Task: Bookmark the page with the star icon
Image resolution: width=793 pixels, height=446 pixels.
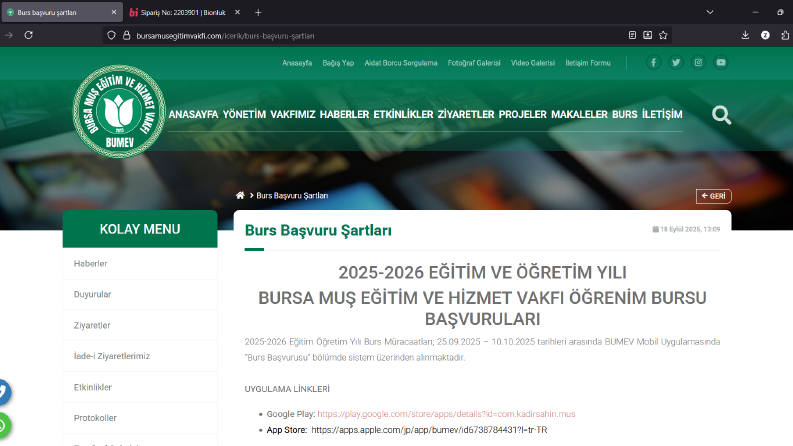Action: coord(663,35)
